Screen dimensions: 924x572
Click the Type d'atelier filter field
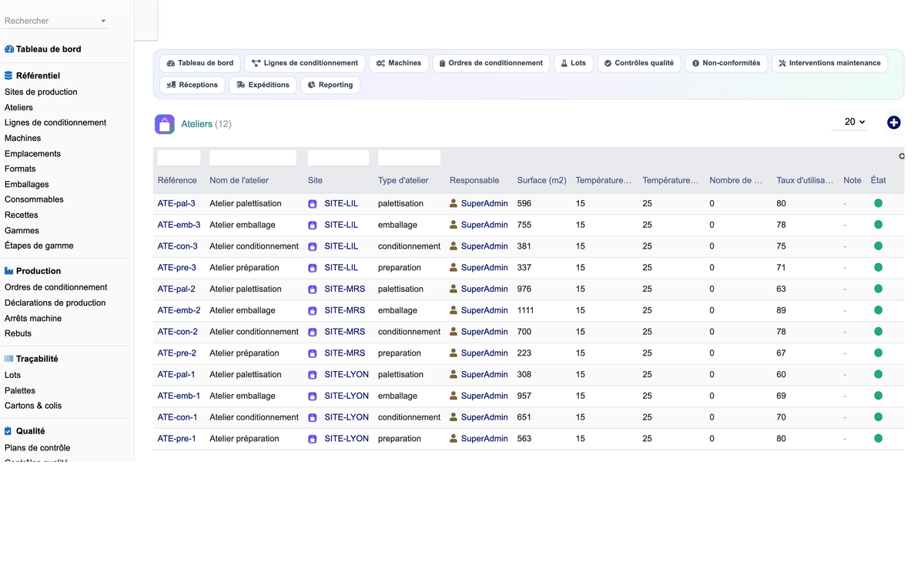(x=409, y=158)
